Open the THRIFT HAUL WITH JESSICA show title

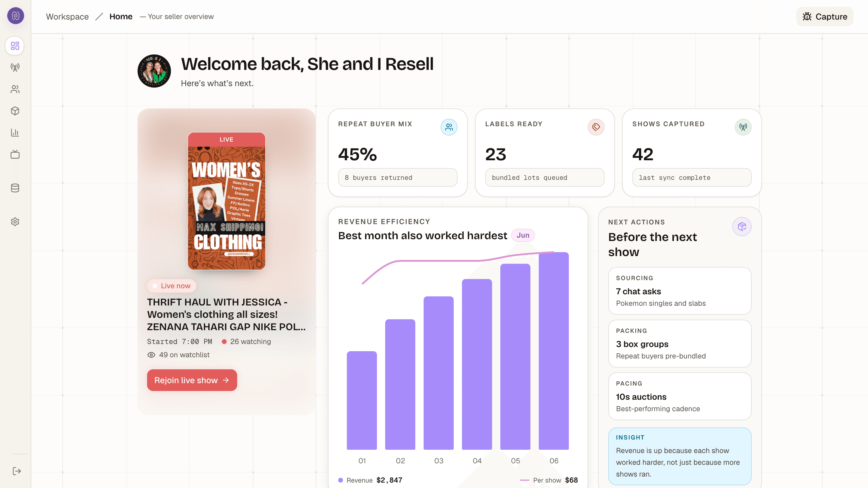(226, 314)
